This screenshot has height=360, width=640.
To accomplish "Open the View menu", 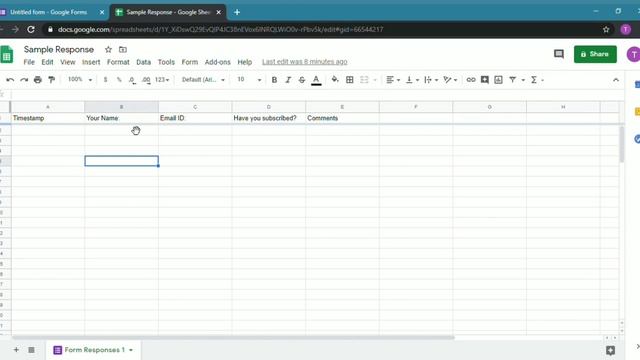I will (x=68, y=62).
